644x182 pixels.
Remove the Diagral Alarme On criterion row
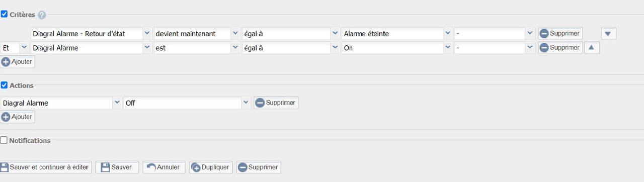pos(560,48)
